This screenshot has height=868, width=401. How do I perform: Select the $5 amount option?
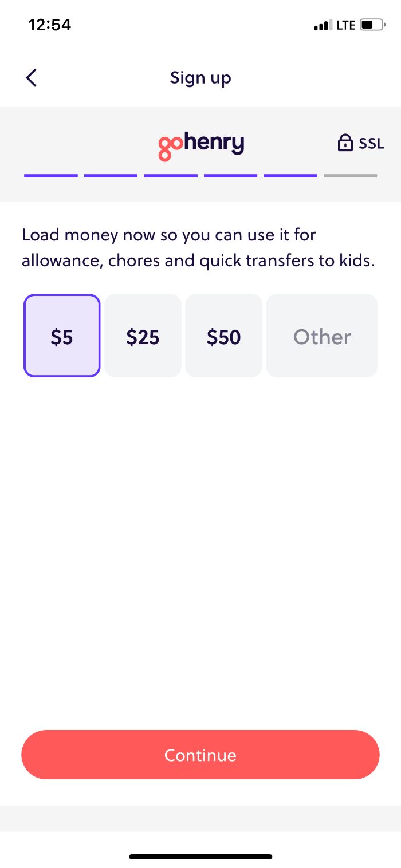click(61, 336)
